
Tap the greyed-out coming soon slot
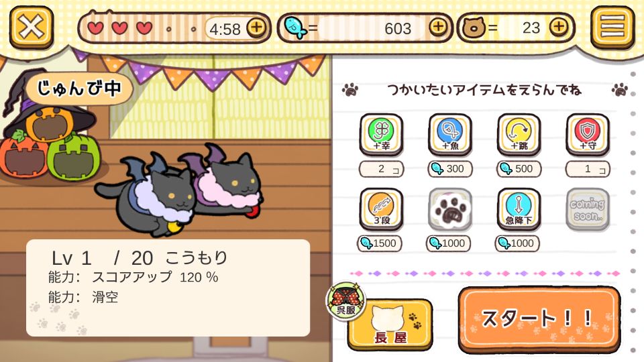[x=588, y=209]
